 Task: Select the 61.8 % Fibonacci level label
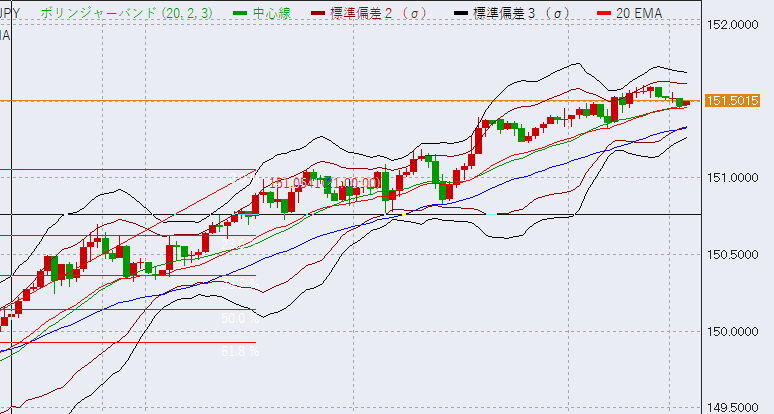pos(240,352)
